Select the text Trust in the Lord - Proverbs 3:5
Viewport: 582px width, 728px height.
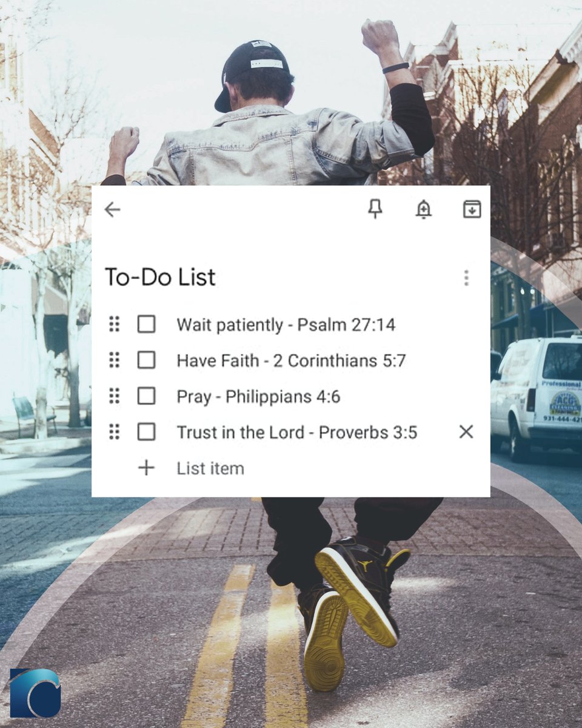click(x=296, y=433)
